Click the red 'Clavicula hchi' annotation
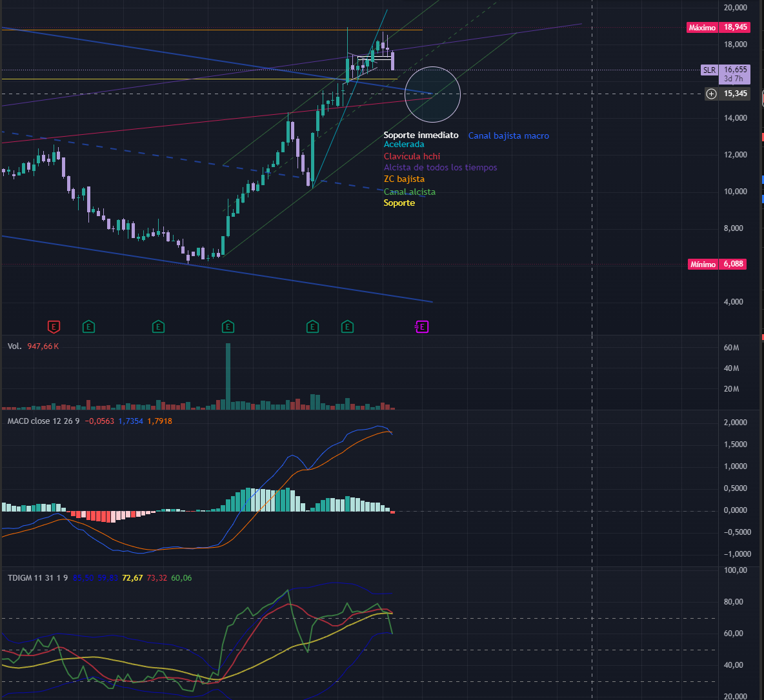This screenshot has height=700, width=764. 412,157
